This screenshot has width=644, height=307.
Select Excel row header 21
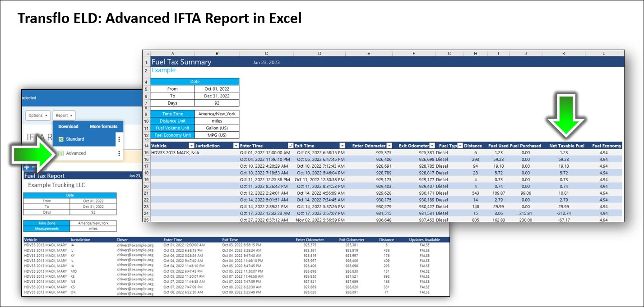(146, 193)
